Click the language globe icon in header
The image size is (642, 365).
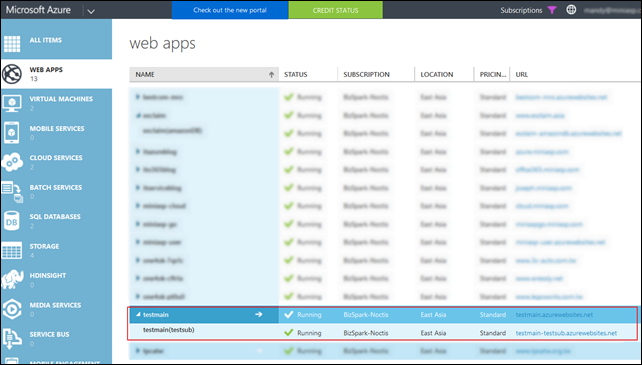(571, 10)
